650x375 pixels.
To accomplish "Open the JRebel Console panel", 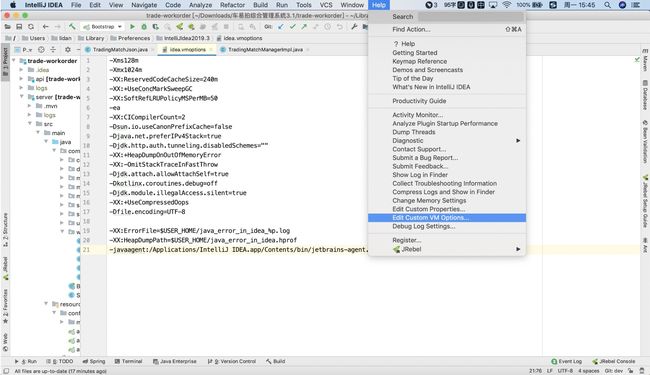I will coord(614,361).
